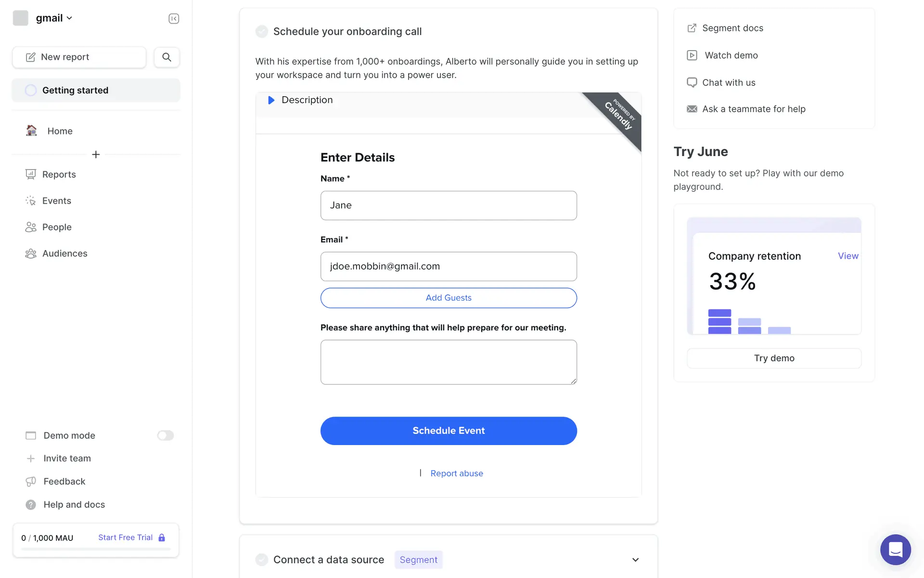The height and width of the screenshot is (578, 924).
Task: Go to People in the sidebar
Action: click(x=56, y=227)
